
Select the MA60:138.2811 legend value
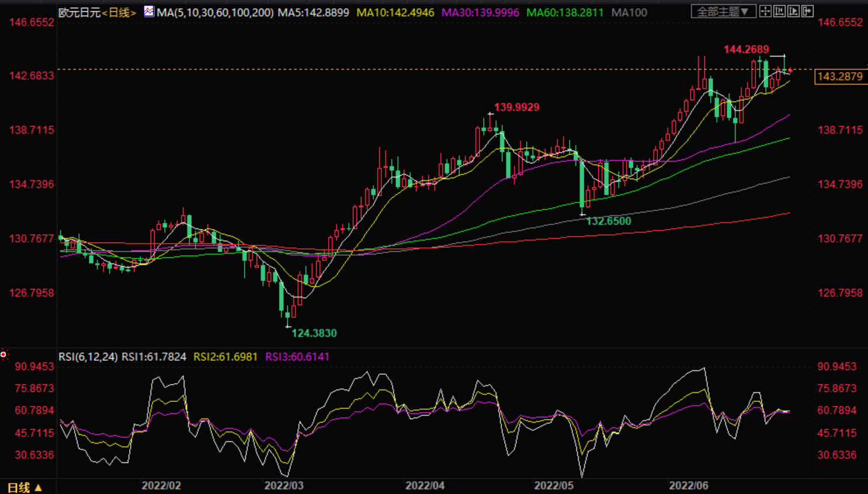point(565,12)
